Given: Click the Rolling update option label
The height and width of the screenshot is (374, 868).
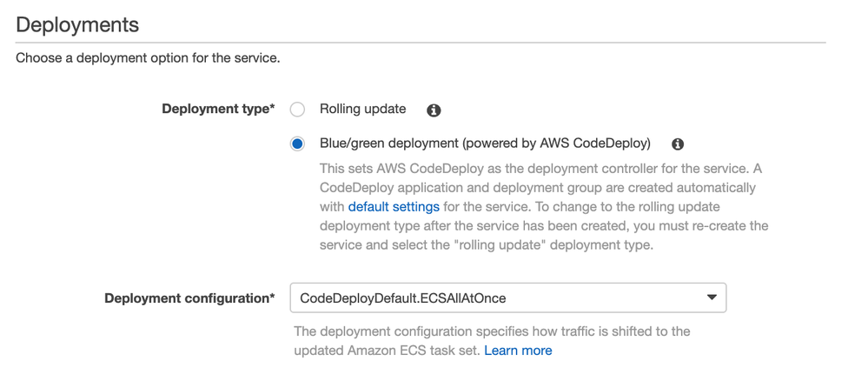Looking at the screenshot, I should (362, 109).
